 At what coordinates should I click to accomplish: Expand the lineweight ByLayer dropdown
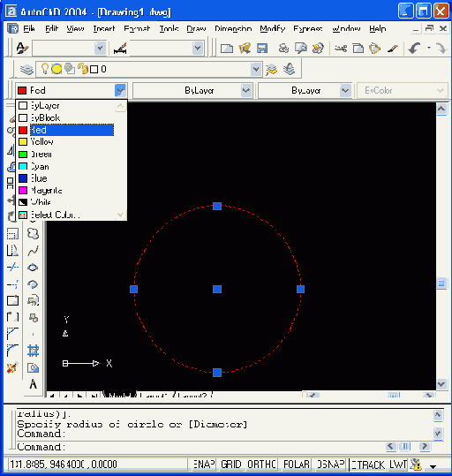point(345,90)
